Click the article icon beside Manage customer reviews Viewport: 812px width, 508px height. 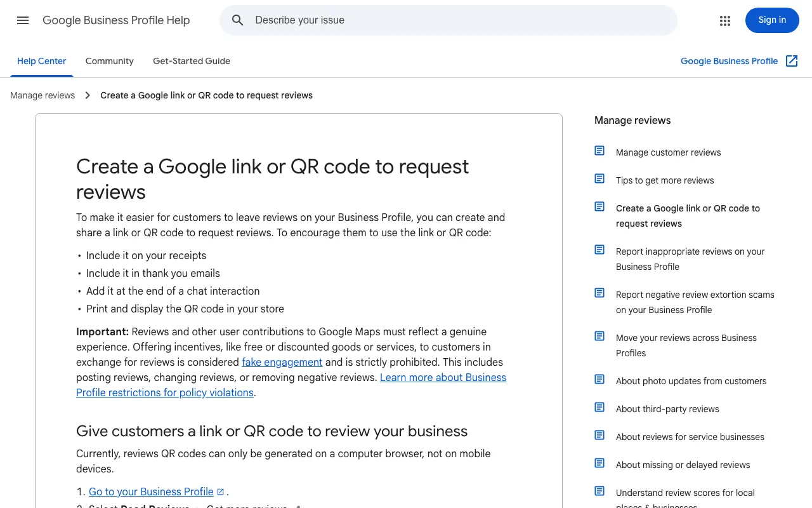[599, 150]
